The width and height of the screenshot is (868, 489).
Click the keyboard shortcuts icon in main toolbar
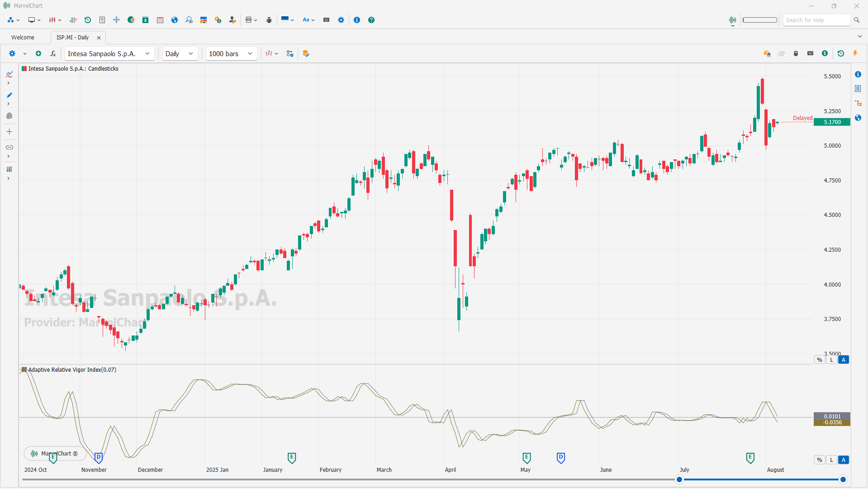[x=327, y=20]
